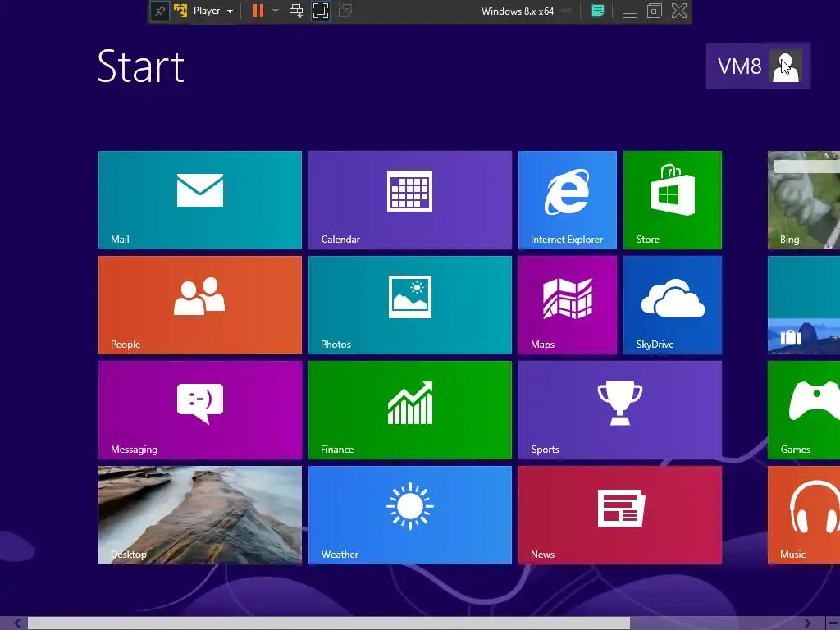
Task: Open the VMware Player menu
Action: pyautogui.click(x=213, y=11)
